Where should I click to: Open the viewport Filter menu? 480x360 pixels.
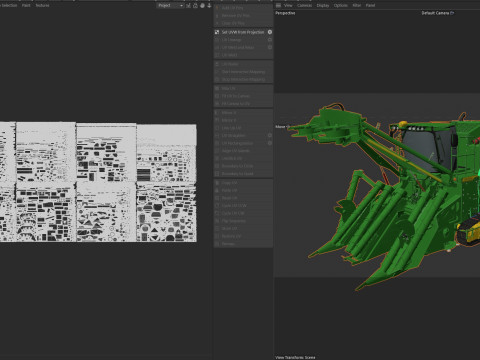pyautogui.click(x=357, y=5)
